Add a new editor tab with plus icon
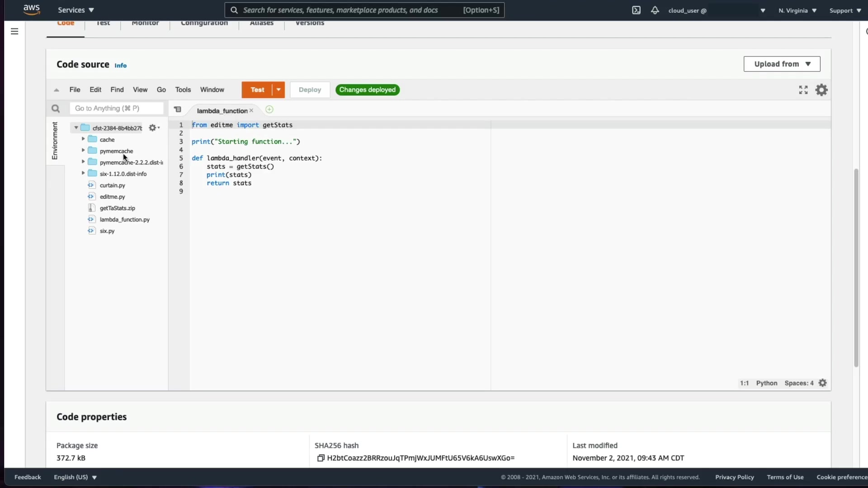Viewport: 868px width, 488px height. pos(269,110)
